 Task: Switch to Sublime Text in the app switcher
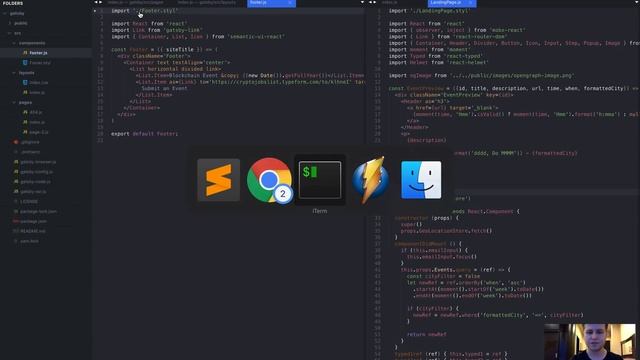pos(219,180)
